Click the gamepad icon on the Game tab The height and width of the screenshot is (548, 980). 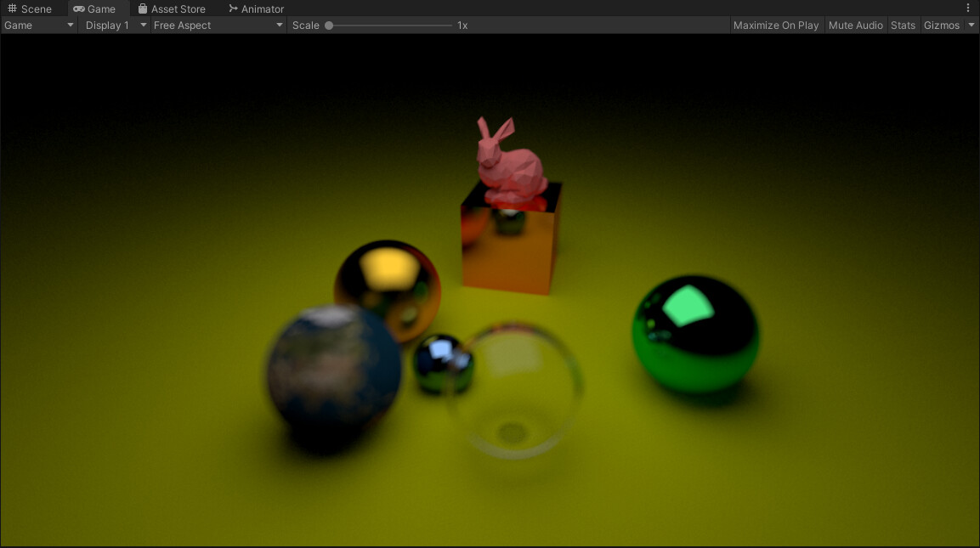(77, 8)
